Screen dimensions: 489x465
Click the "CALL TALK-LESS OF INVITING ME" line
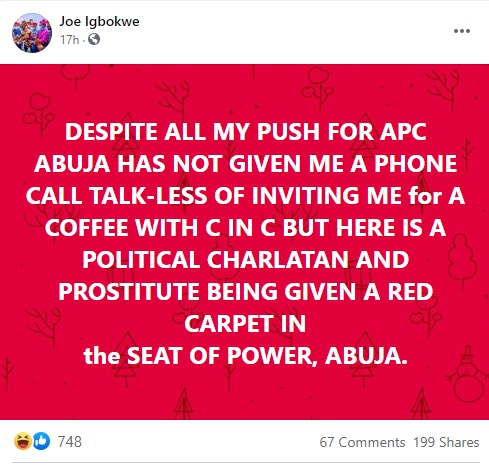[x=245, y=196]
